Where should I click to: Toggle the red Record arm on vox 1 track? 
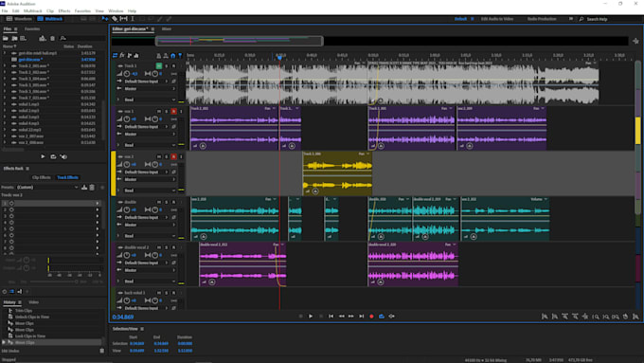pos(173,111)
